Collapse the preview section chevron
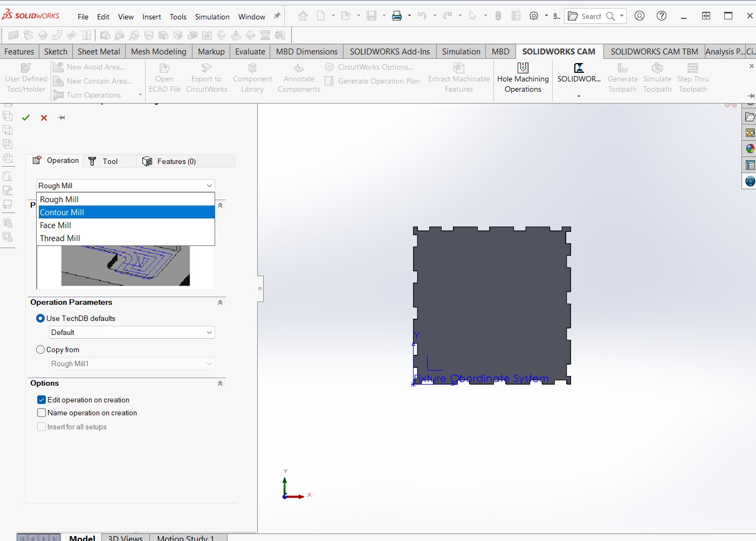The width and height of the screenshot is (756, 541). point(220,206)
